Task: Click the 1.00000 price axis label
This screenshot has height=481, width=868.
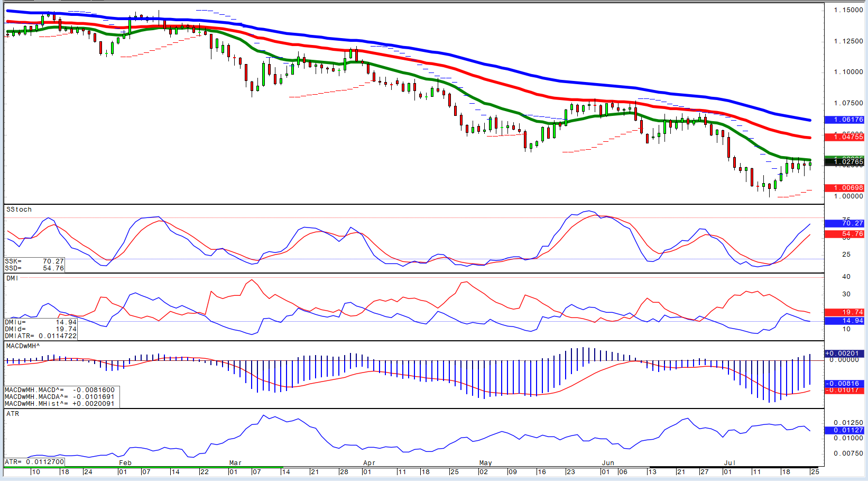Action: pos(848,196)
